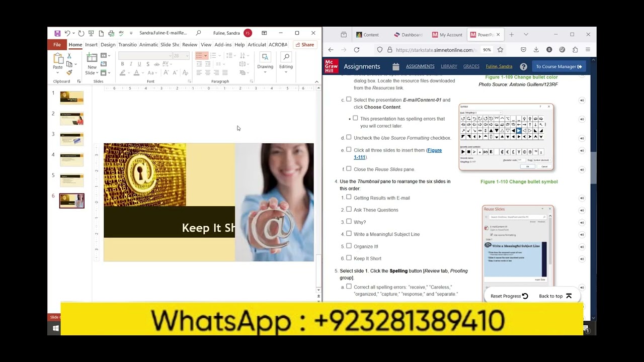Reset the slide layout in the Slides group
The width and height of the screenshot is (644, 362).
coord(103,64)
